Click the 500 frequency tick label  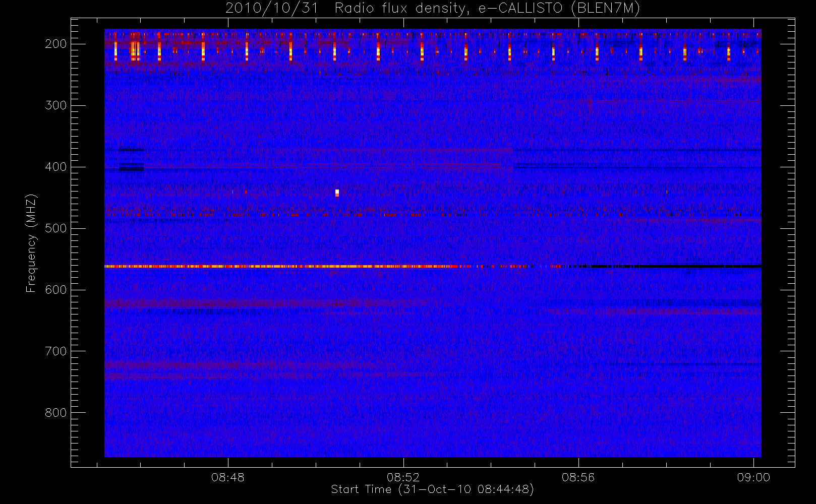point(55,228)
